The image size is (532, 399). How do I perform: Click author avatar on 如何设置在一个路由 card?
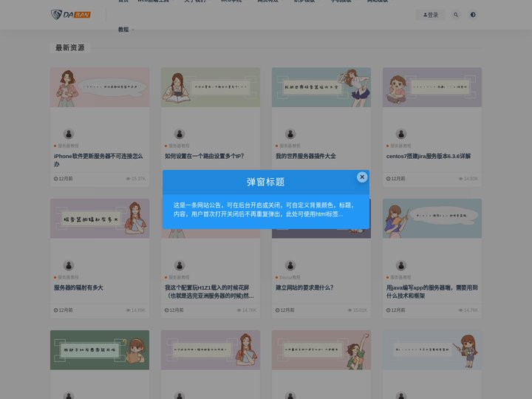click(x=180, y=134)
